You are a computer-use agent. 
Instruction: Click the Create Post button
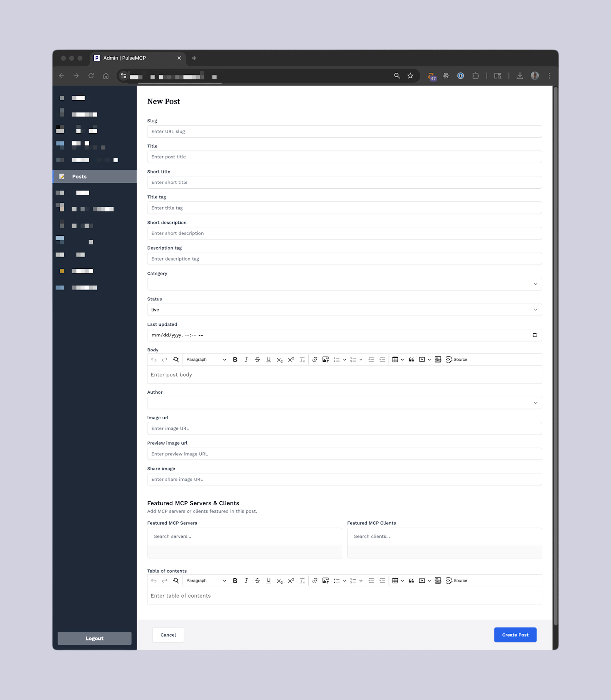(515, 635)
